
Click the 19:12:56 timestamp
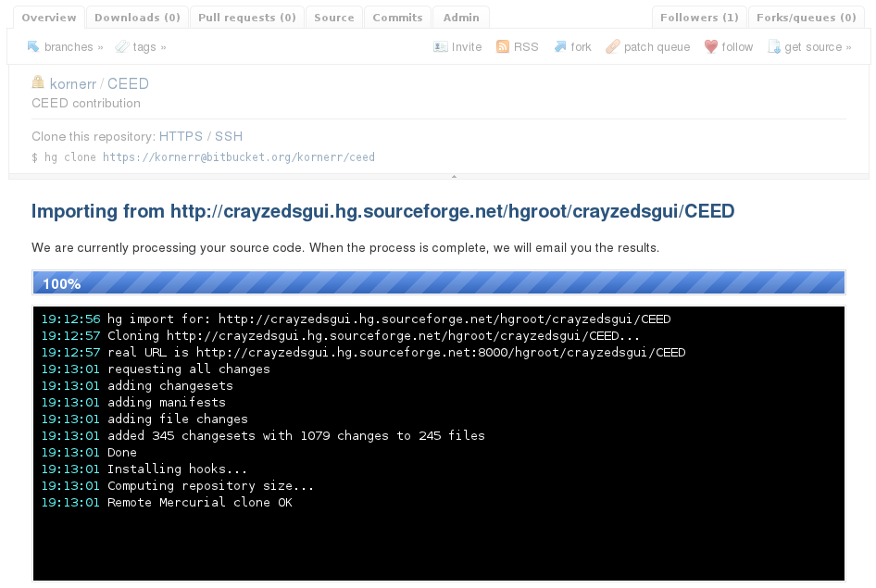[71, 319]
